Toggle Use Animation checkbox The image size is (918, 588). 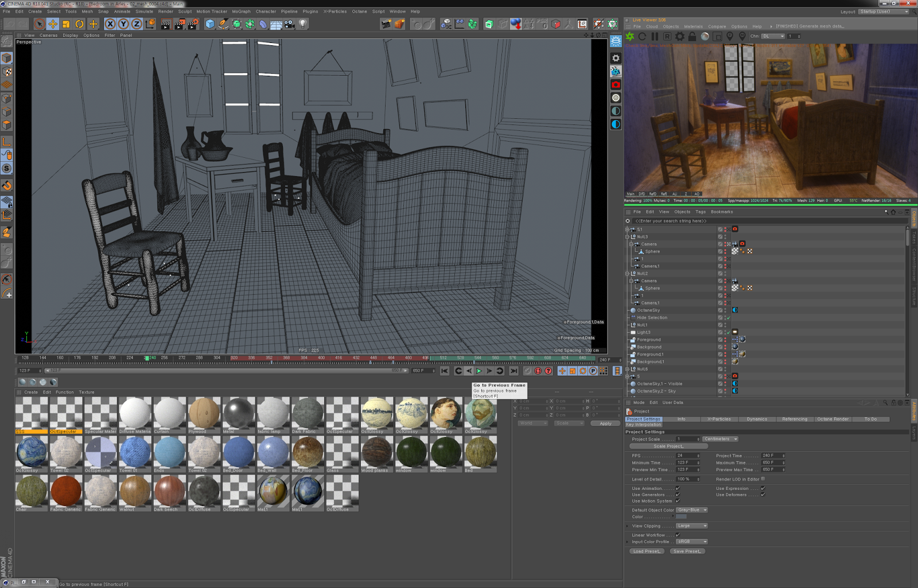click(678, 489)
